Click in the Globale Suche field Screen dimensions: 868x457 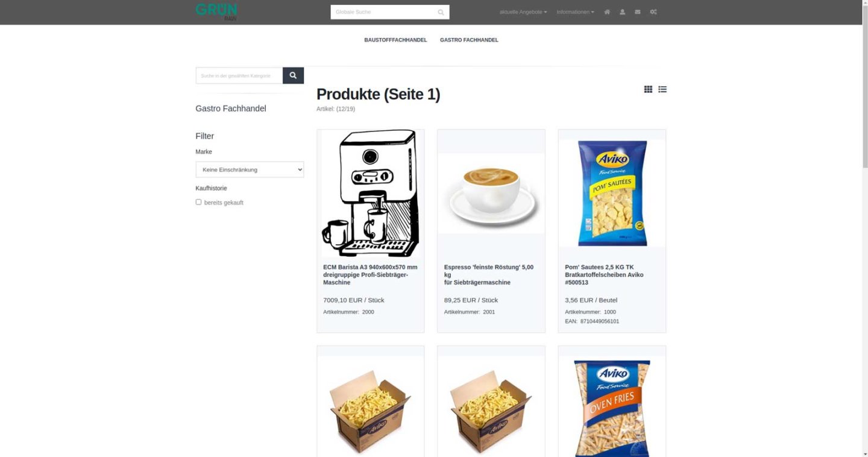click(x=383, y=12)
